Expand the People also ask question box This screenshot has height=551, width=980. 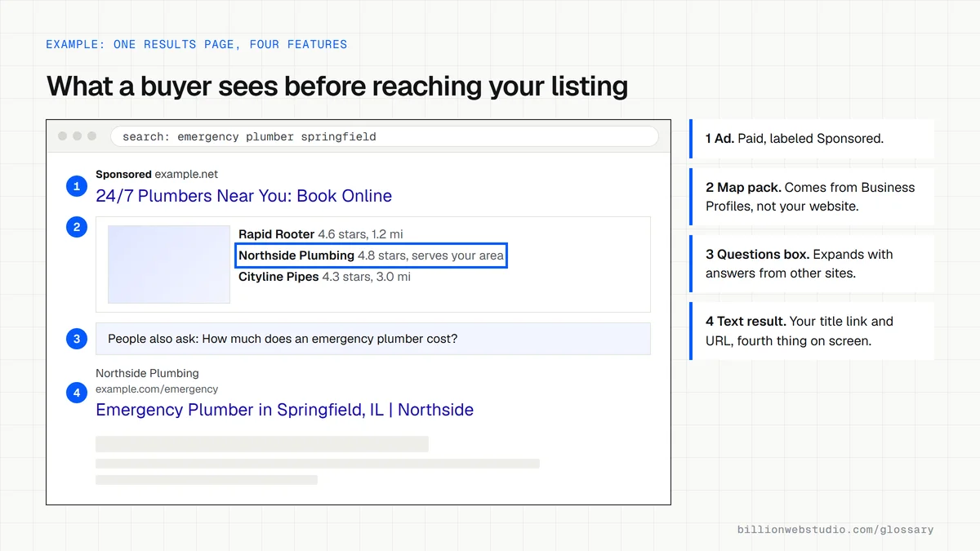point(373,339)
